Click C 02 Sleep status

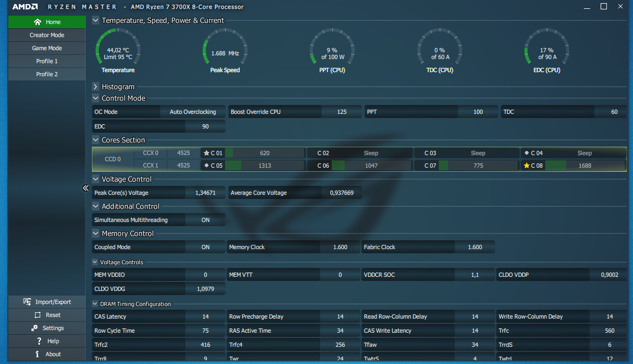click(371, 153)
